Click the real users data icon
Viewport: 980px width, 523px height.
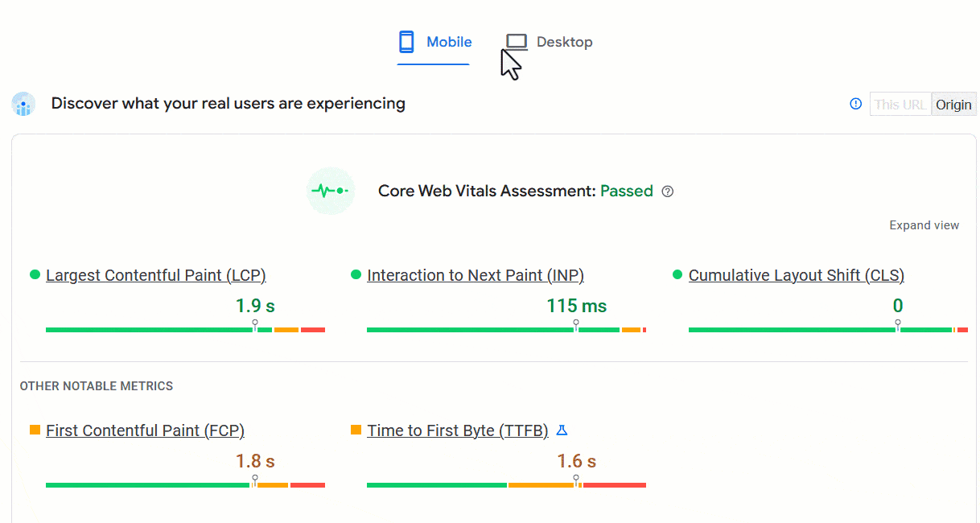(x=23, y=104)
